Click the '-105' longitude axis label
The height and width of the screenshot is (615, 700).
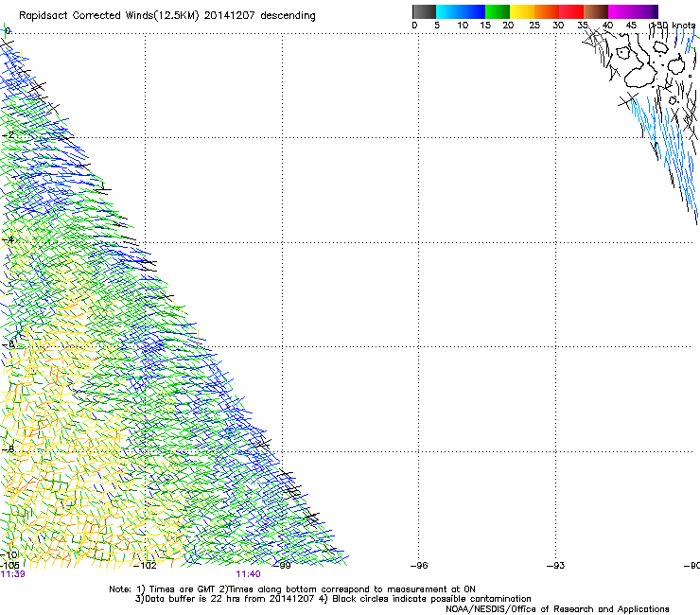pyautogui.click(x=9, y=566)
